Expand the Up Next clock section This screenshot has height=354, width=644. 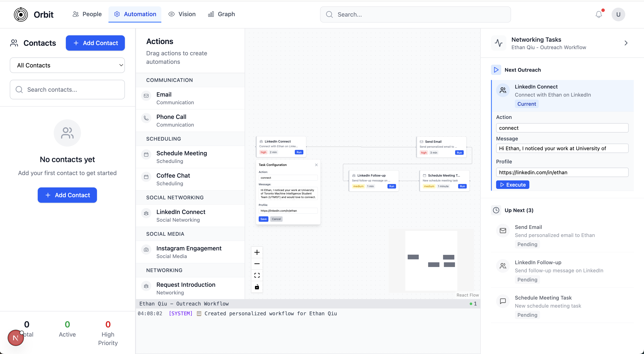pos(496,210)
